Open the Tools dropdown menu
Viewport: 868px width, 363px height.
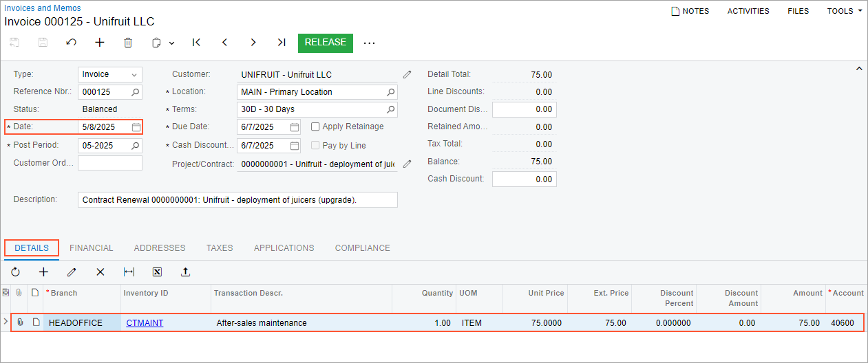coord(844,11)
